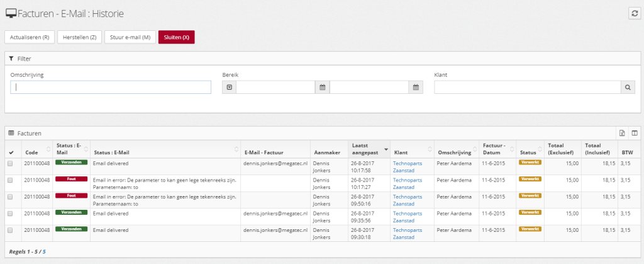Open the first calendar icon in Bereik

click(323, 87)
